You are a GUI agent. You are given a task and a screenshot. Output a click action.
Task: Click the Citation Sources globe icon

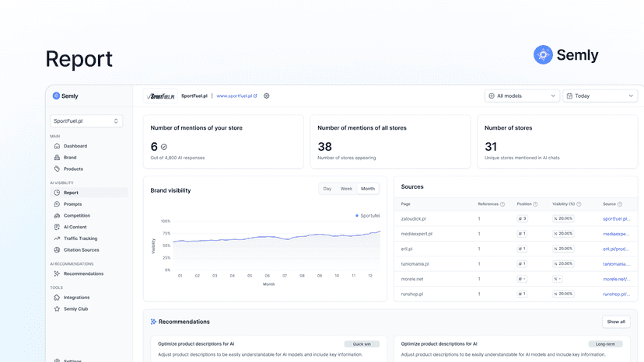57,250
